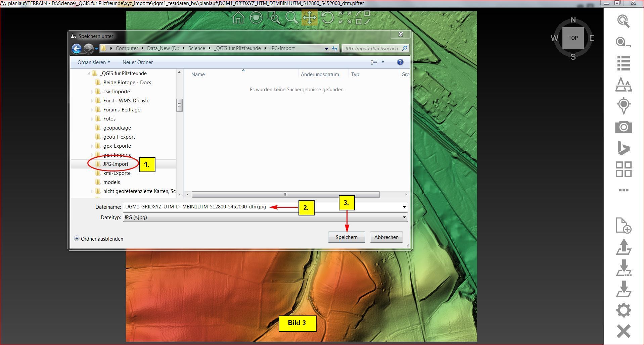The image size is (644, 345).
Task: Click the rotate view icon
Action: click(x=327, y=18)
